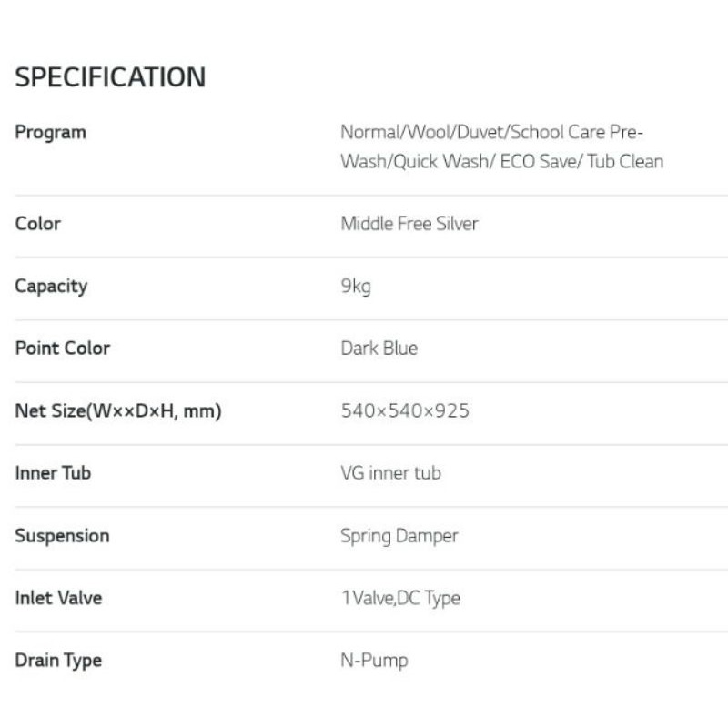This screenshot has width=728, height=728.
Task: Click the 540×540×925 dimensions value
Action: pos(405,410)
